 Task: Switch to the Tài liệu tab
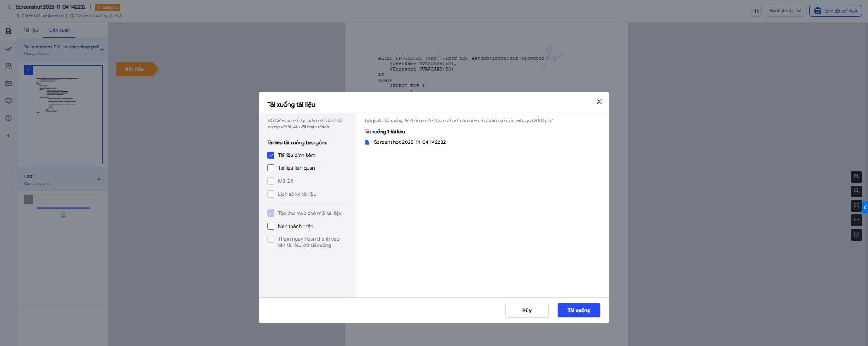pos(31,30)
